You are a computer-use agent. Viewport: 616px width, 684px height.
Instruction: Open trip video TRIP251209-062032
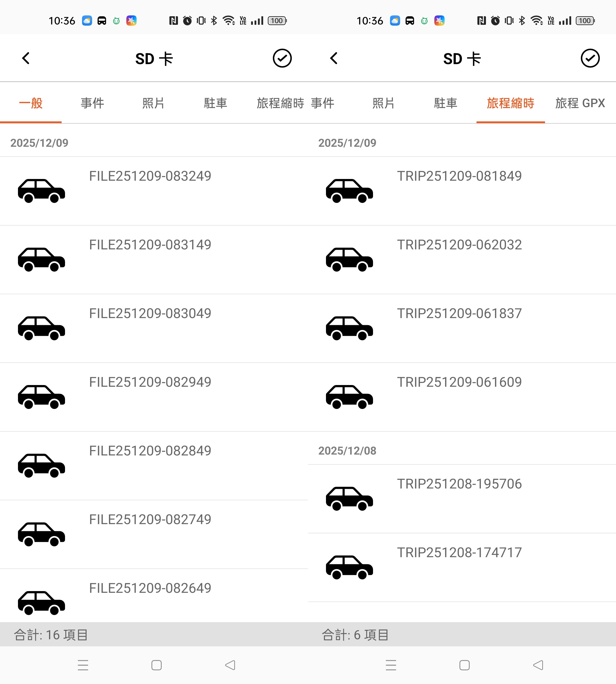pyautogui.click(x=459, y=245)
